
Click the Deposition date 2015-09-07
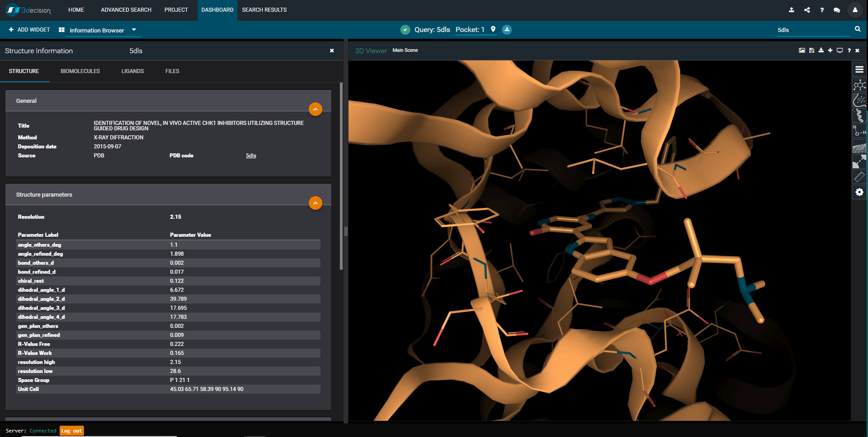(107, 147)
